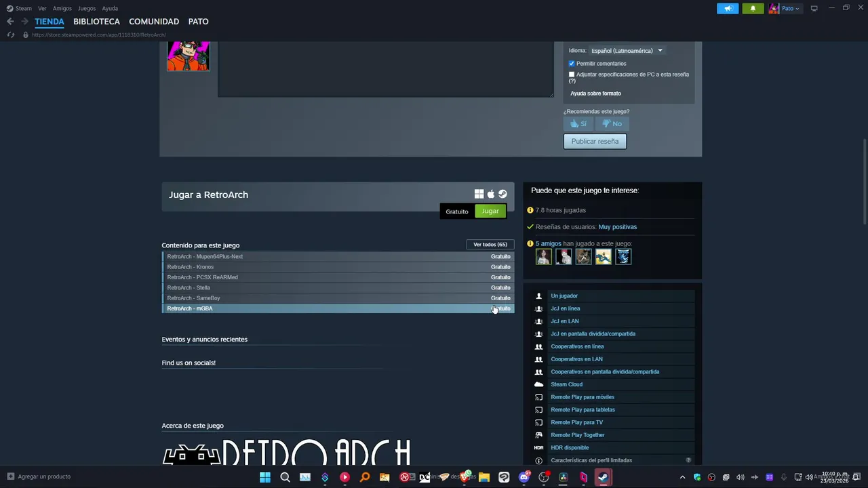Select RetroArch - SameBoy DLC row
868x488 pixels.
(338, 298)
